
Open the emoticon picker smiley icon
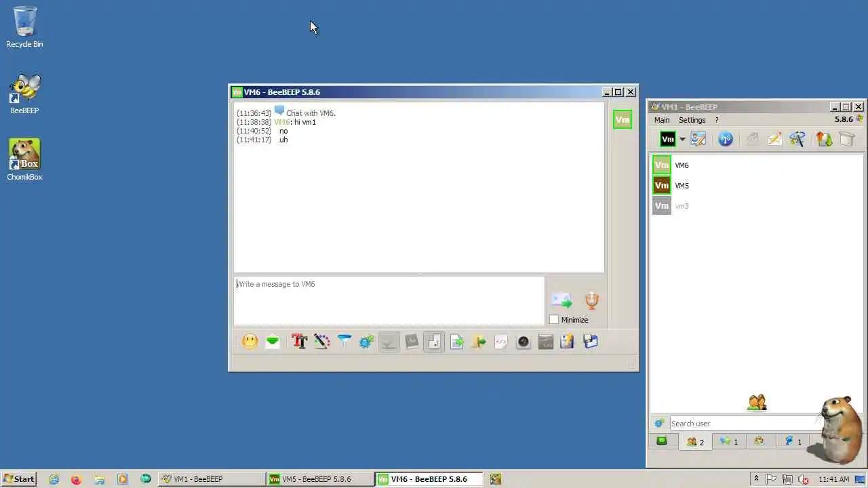click(x=250, y=342)
